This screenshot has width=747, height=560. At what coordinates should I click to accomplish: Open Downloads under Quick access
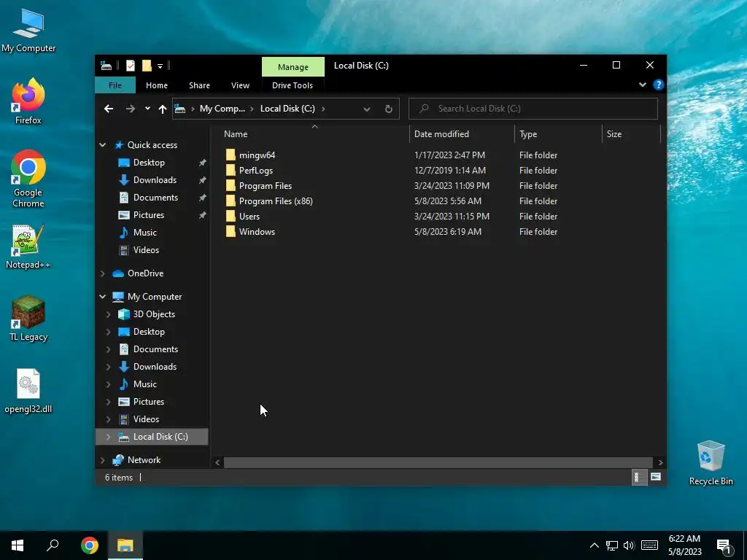155,180
